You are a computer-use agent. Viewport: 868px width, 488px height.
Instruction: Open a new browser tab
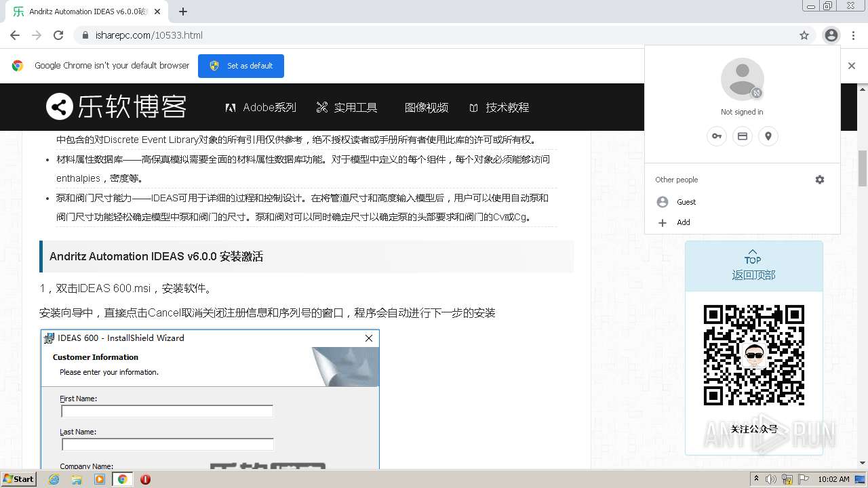183,12
